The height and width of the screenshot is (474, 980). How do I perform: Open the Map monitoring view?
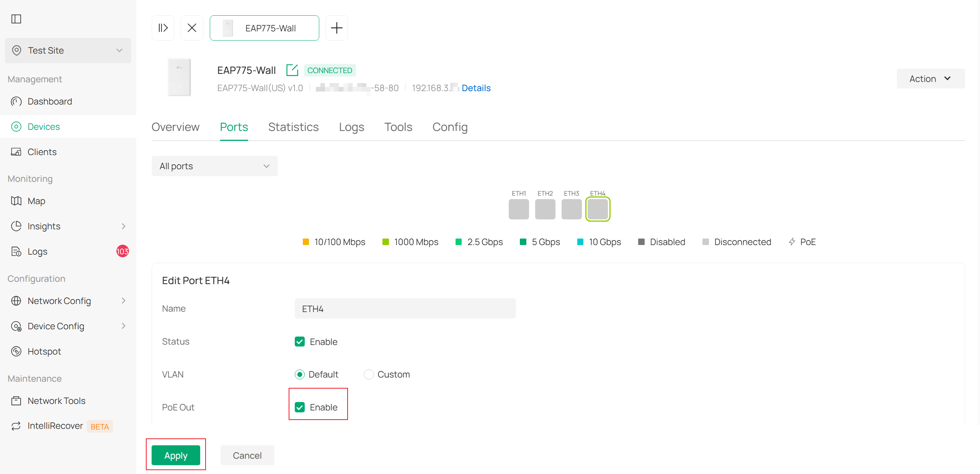click(x=36, y=201)
